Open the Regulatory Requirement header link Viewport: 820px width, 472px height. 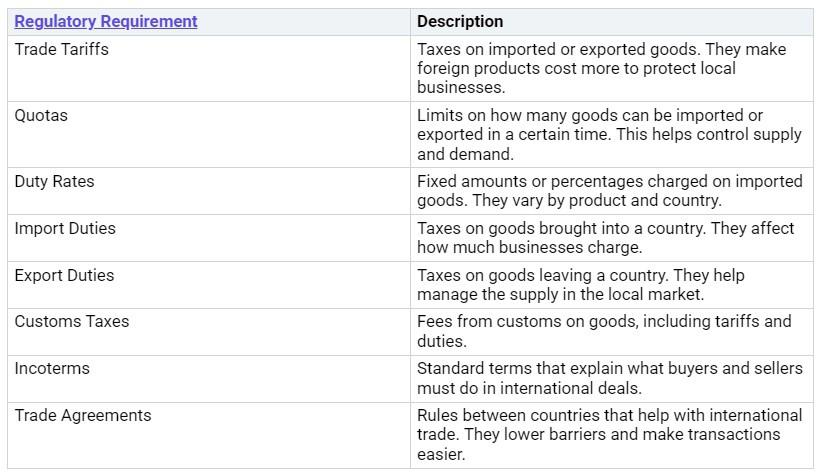click(x=106, y=21)
